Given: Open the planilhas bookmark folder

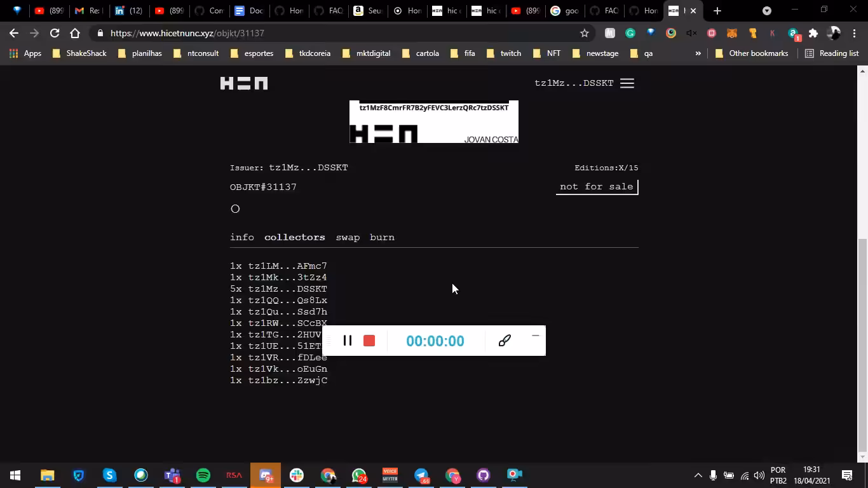Looking at the screenshot, I should [140, 53].
